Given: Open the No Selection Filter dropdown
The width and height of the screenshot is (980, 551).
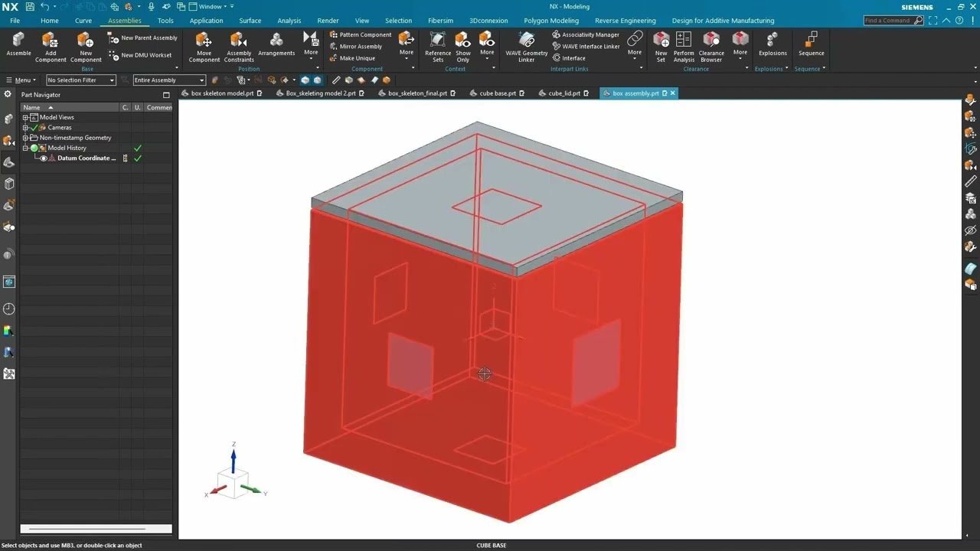Looking at the screenshot, I should point(80,80).
